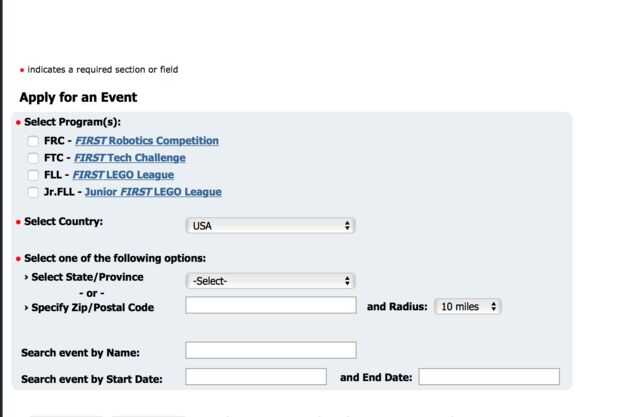Open the State/Province -Select- dropdown
This screenshot has height=417, width=620.
click(270, 281)
